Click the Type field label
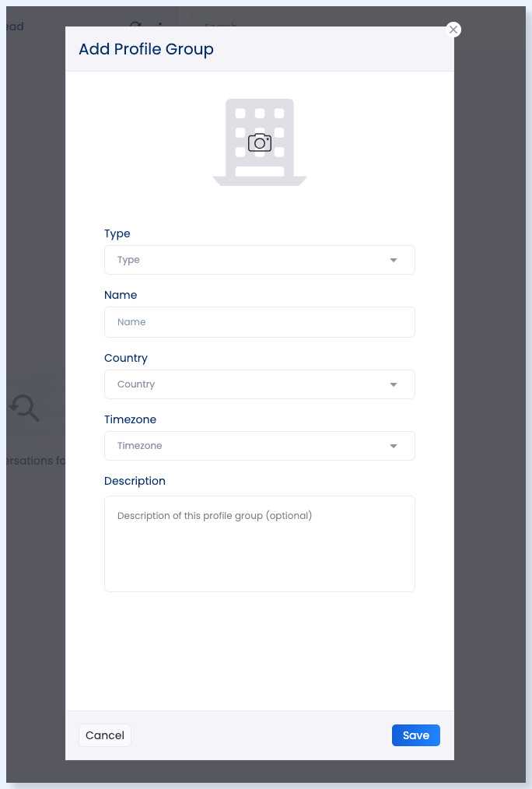The image size is (532, 789). (x=117, y=233)
